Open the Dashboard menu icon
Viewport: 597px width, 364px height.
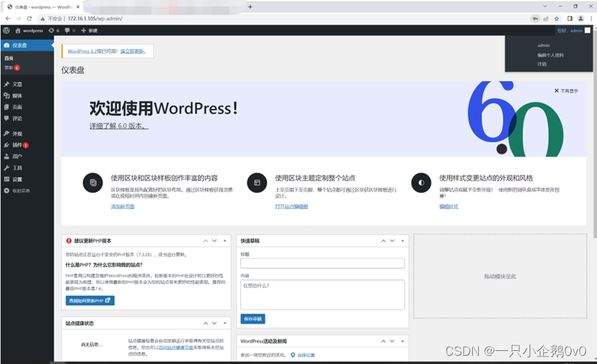tap(6, 45)
